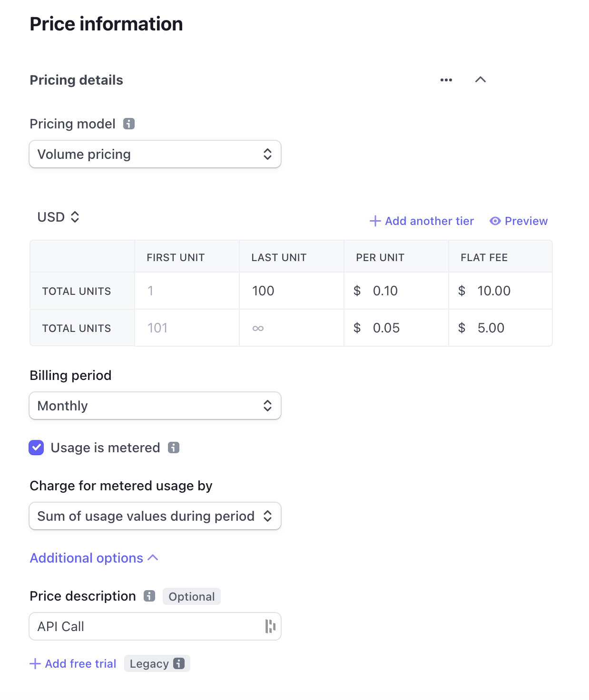Click the info icon beside Usage is metered
Image resolution: width=589 pixels, height=700 pixels.
tap(174, 447)
